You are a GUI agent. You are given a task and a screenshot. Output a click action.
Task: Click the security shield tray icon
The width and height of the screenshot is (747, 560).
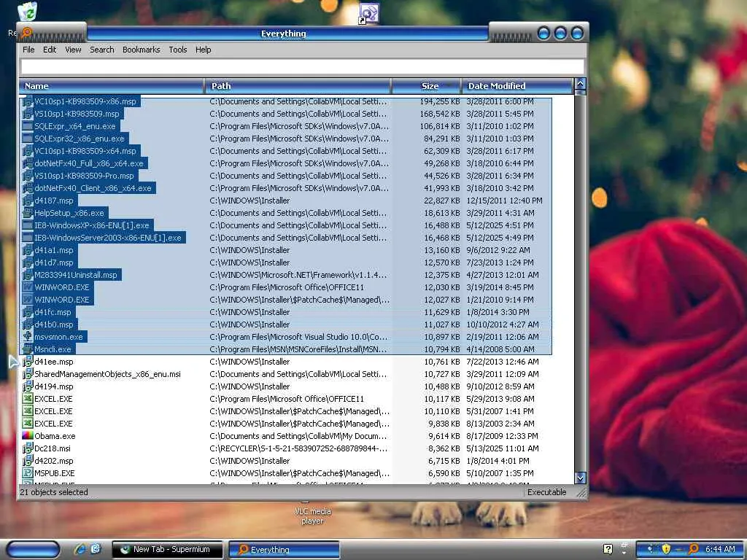[666, 549]
